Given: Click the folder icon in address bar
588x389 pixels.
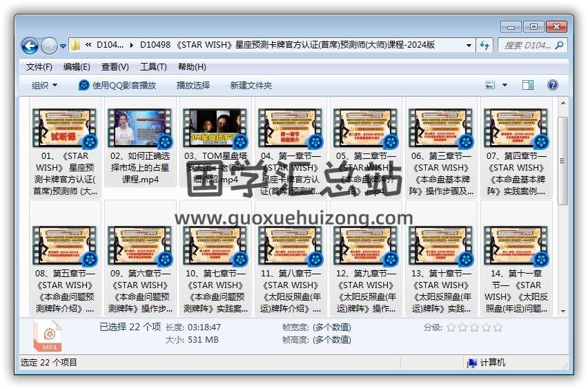Looking at the screenshot, I should tap(75, 45).
